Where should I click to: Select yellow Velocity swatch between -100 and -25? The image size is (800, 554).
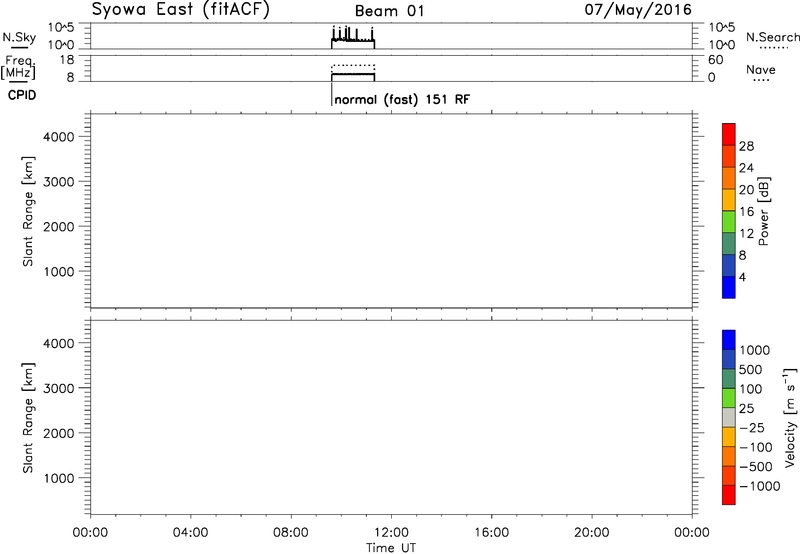coord(729,437)
